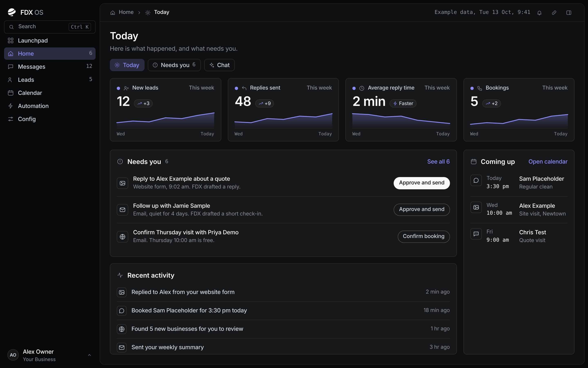Click the mail icon beside Follow up with Jamie Sample

coord(122,210)
